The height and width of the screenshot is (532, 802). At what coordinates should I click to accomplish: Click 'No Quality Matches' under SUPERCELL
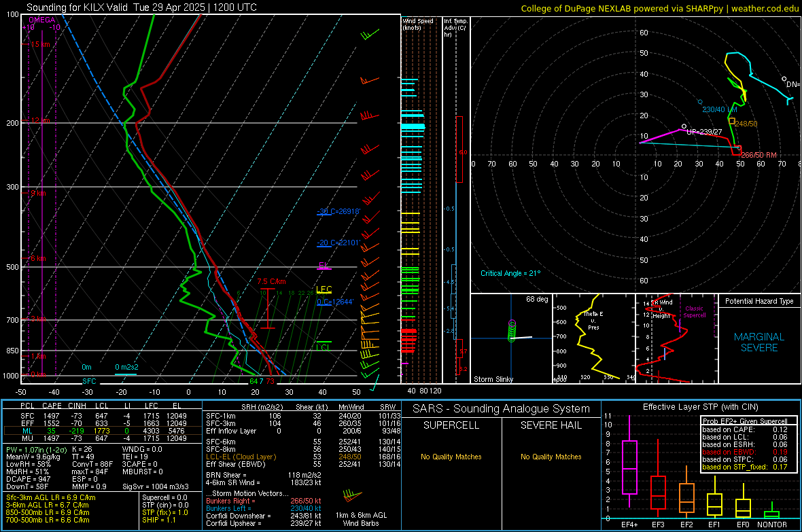(451, 457)
